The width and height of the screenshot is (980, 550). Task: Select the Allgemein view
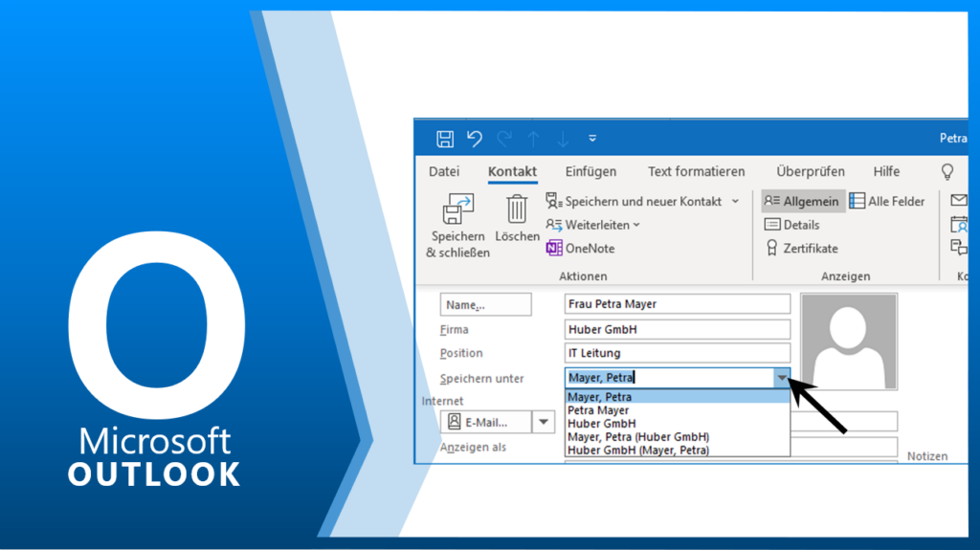[x=802, y=201]
